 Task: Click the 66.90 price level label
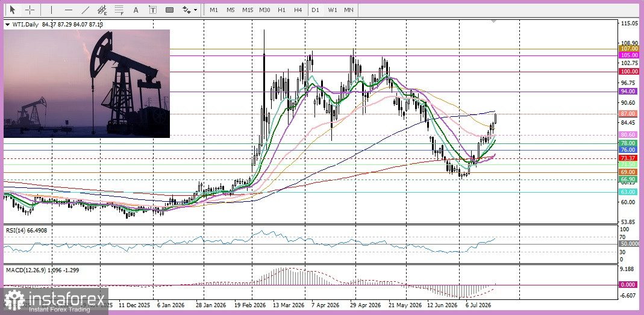coord(629,179)
